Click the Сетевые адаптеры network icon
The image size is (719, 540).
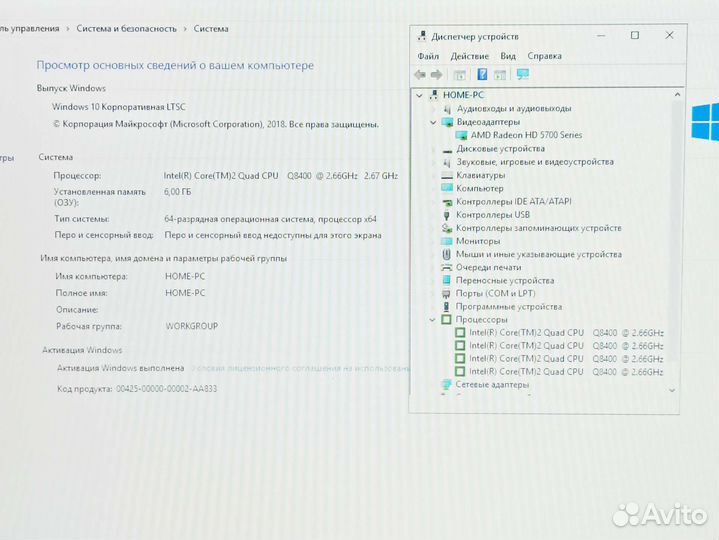coord(446,385)
